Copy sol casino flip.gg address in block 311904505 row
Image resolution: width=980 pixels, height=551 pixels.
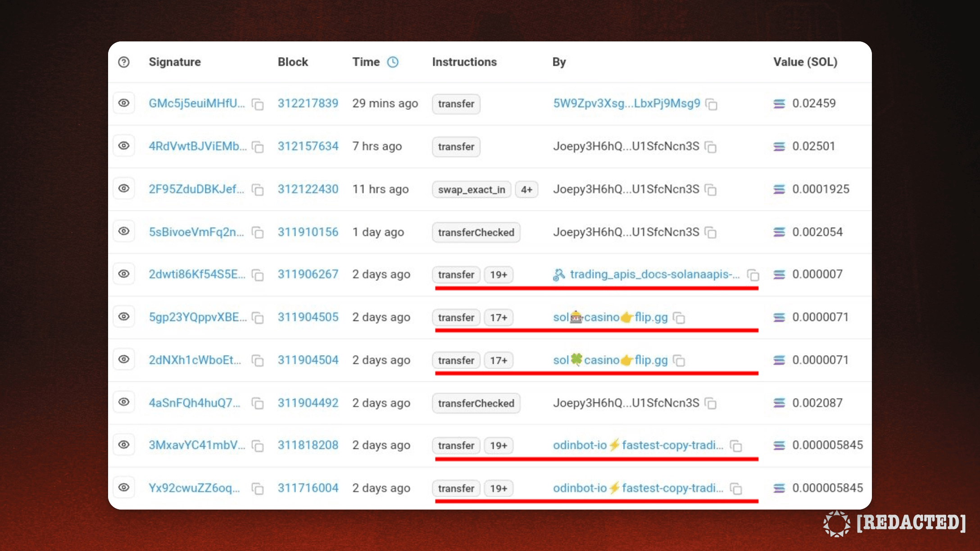point(679,318)
